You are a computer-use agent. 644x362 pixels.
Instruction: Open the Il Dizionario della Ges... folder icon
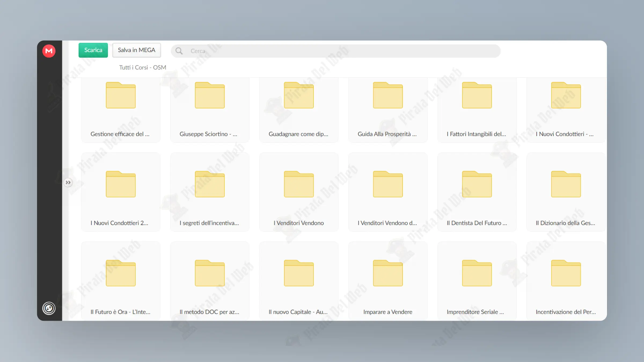coord(566,184)
